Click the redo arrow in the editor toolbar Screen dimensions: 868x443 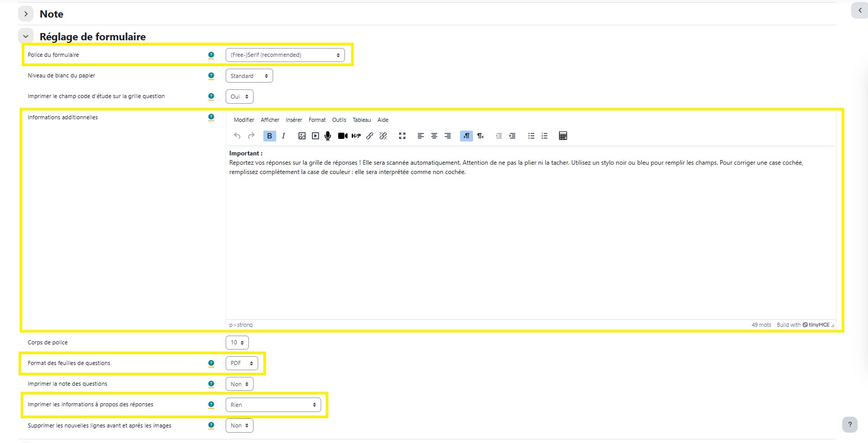click(251, 136)
